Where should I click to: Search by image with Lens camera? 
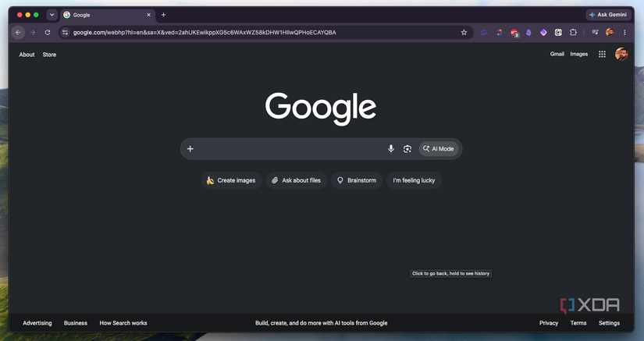[407, 148]
